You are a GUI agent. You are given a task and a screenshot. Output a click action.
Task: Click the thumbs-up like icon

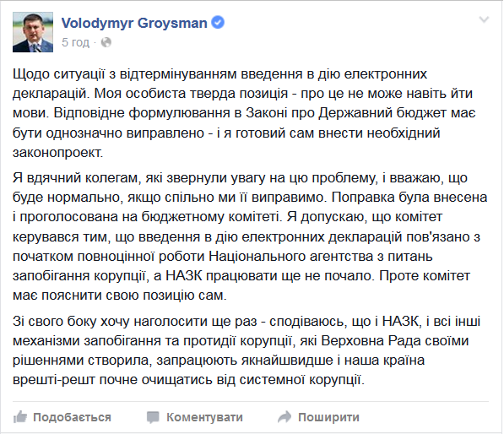20,417
